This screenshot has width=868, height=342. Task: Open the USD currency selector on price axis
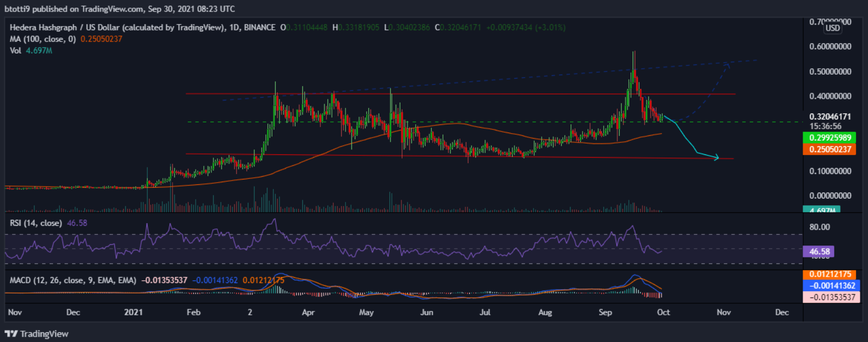coord(833,28)
